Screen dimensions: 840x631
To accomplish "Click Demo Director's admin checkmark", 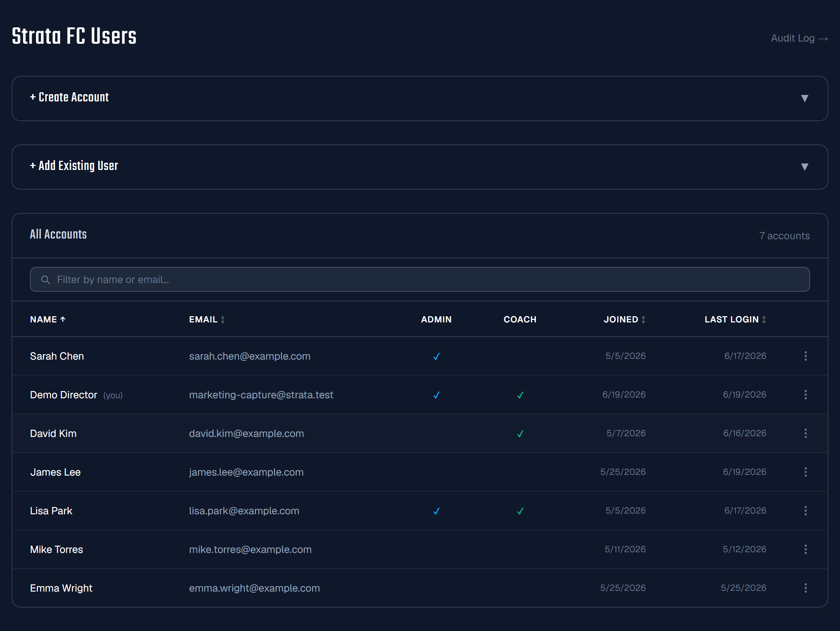I will (x=436, y=395).
